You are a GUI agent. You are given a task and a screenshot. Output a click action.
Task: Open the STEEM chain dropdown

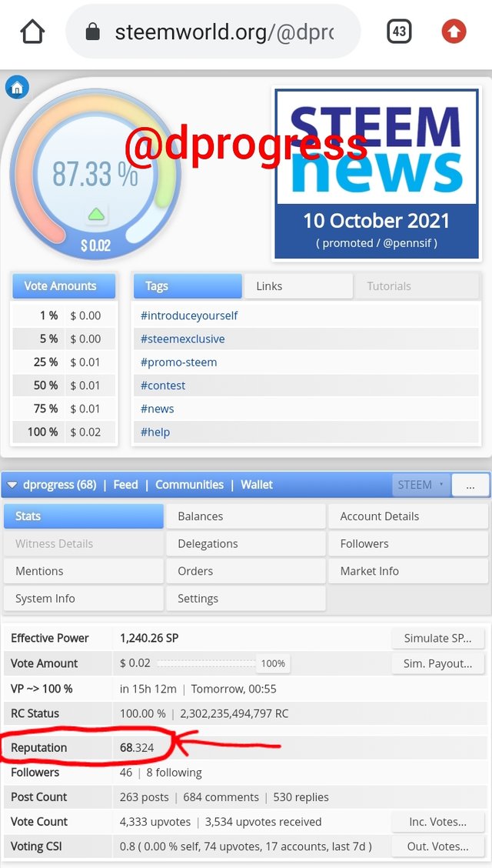pyautogui.click(x=421, y=485)
